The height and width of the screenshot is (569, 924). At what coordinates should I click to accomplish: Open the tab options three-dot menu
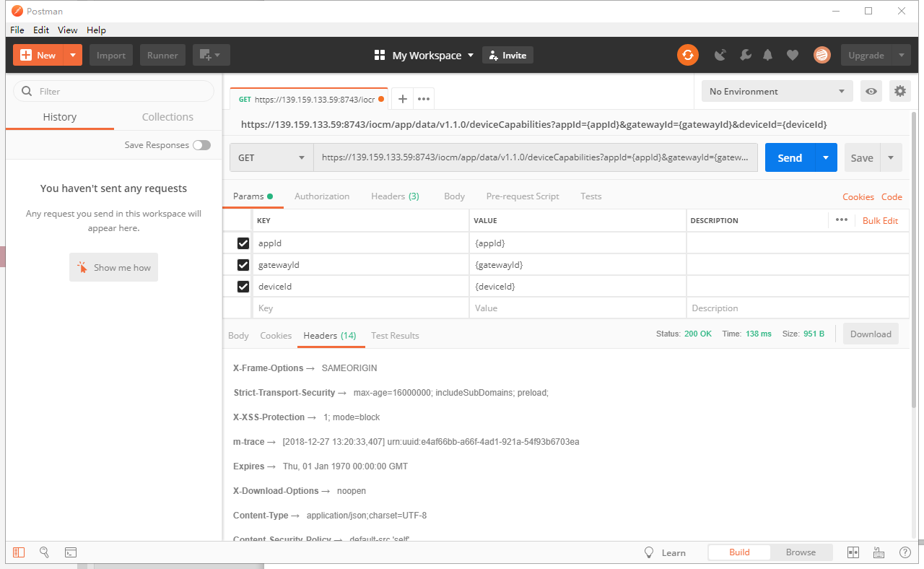(x=424, y=99)
